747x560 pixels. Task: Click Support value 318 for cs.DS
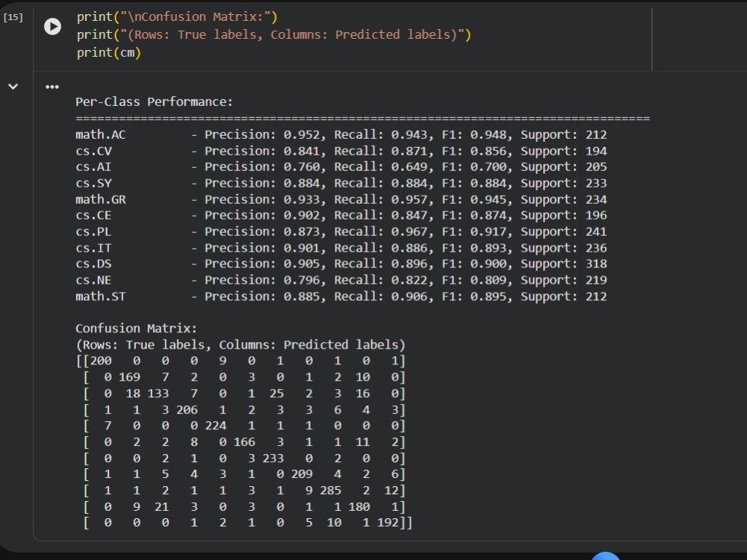point(596,264)
